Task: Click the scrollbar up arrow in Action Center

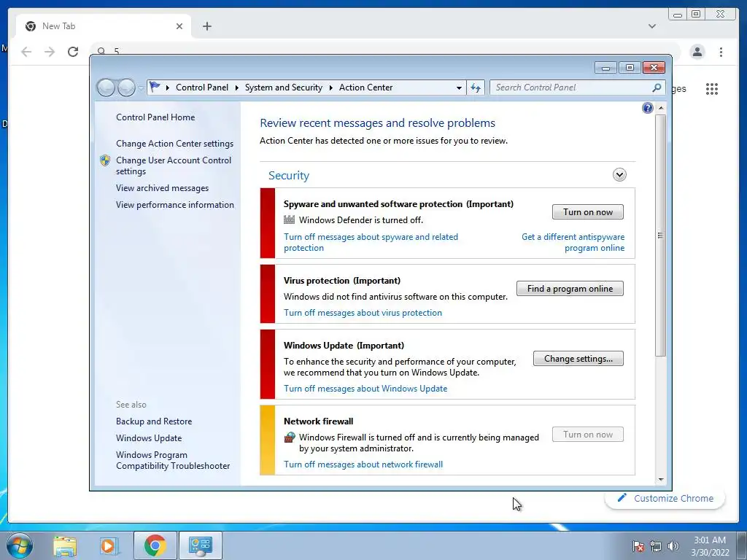Action: point(660,108)
